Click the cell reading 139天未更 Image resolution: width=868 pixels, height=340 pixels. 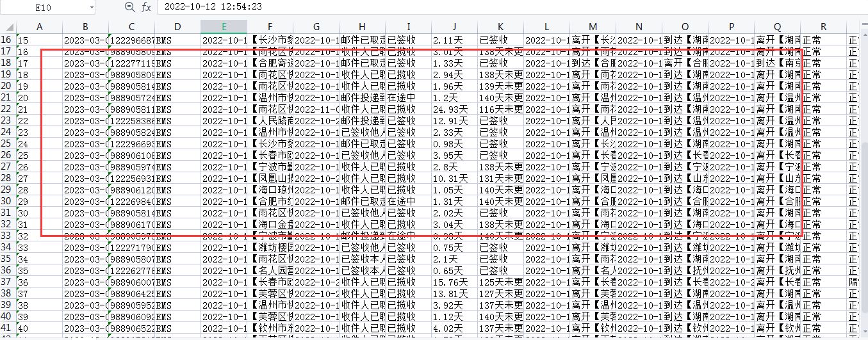coord(500,86)
